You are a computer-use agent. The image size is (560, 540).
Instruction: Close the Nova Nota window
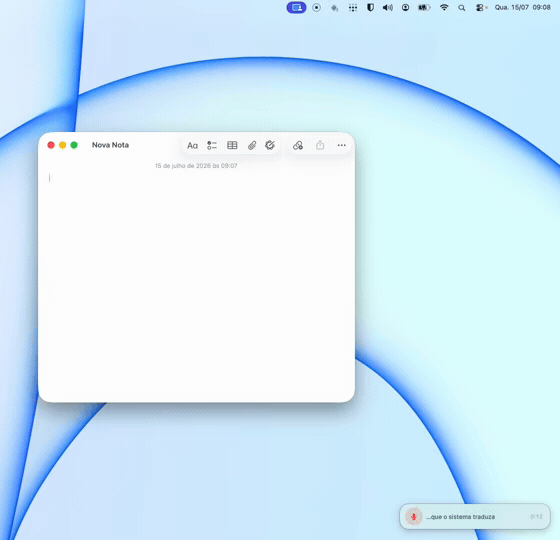[51, 145]
